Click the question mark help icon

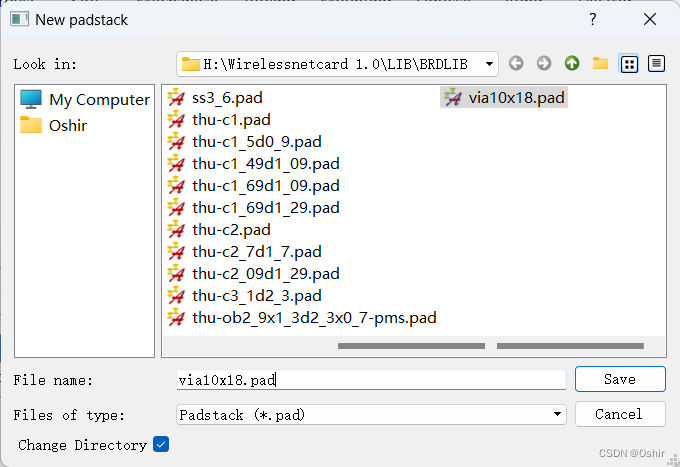(x=593, y=19)
